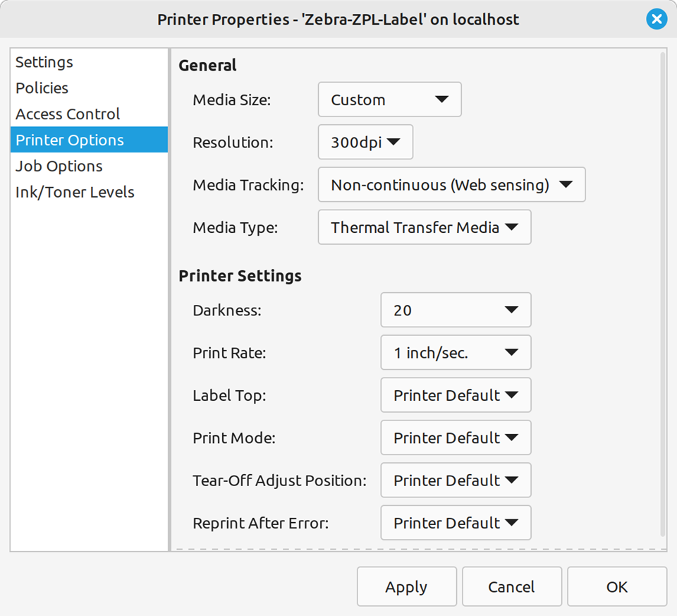Select the Printer Options section

70,140
